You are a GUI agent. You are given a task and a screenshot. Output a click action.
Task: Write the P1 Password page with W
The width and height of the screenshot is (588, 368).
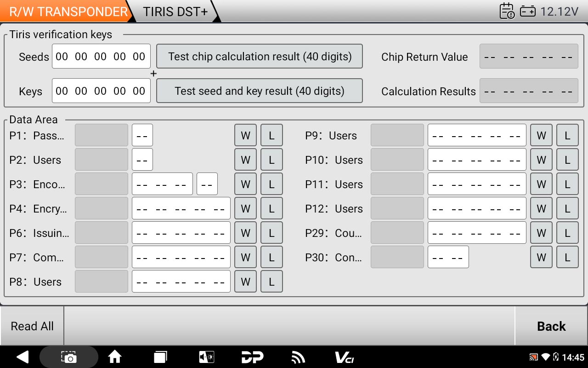pyautogui.click(x=245, y=135)
